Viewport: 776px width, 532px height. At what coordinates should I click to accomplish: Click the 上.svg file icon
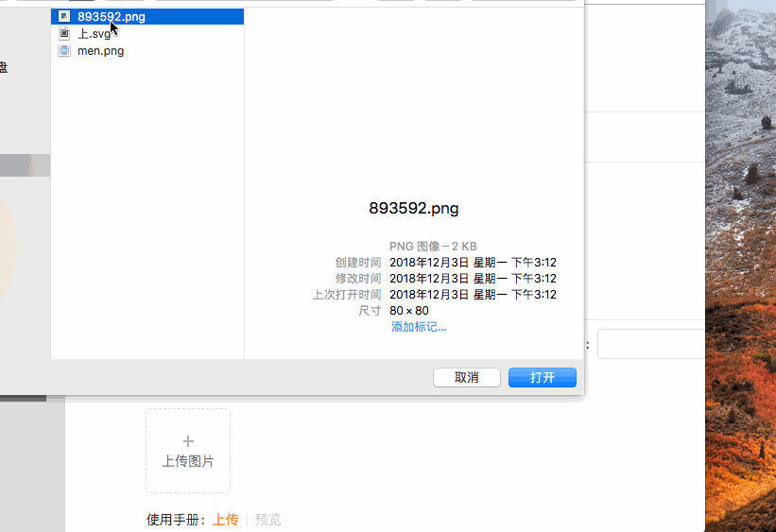[64, 33]
